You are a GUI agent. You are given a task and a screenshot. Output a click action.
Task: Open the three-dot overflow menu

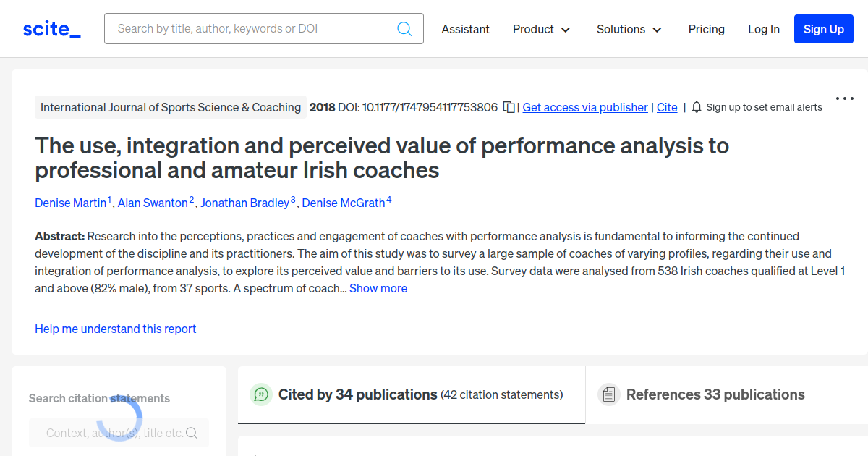click(x=844, y=98)
